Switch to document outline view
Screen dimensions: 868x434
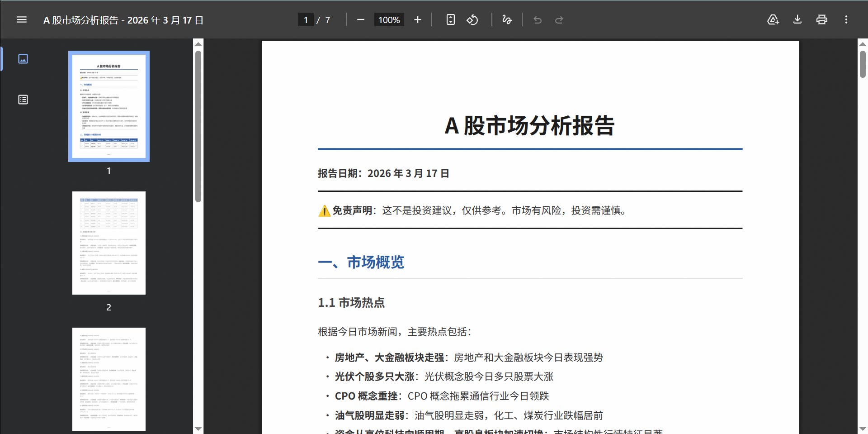pyautogui.click(x=23, y=100)
